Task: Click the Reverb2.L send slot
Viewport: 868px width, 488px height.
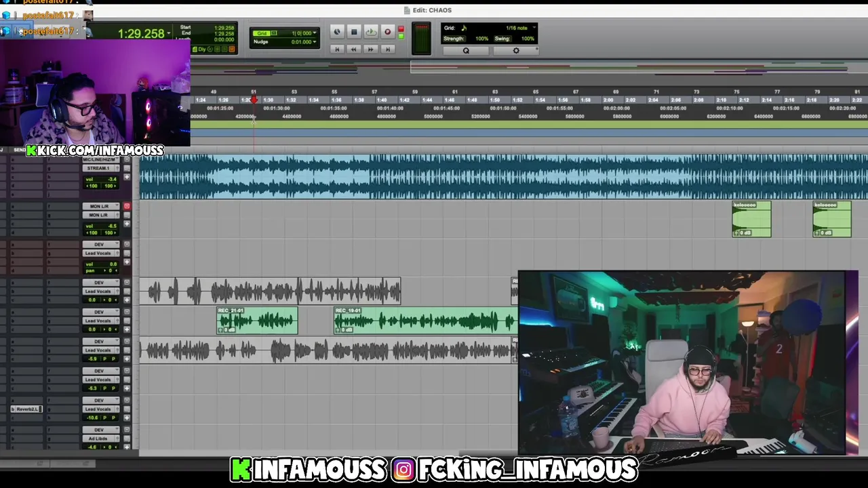Action: (x=26, y=409)
